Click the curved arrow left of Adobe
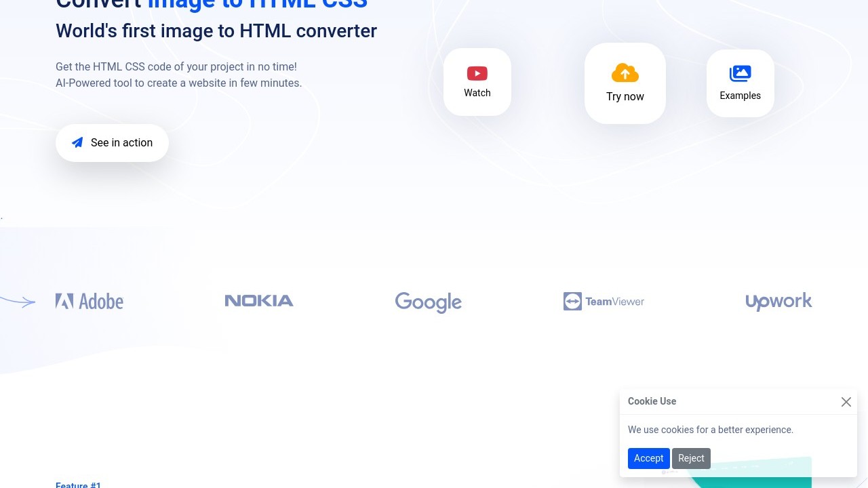 coord(19,302)
